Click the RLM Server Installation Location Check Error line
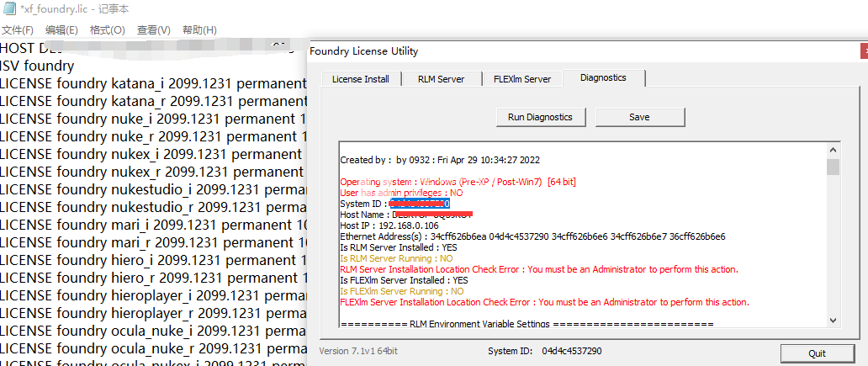The width and height of the screenshot is (868, 366). click(539, 269)
